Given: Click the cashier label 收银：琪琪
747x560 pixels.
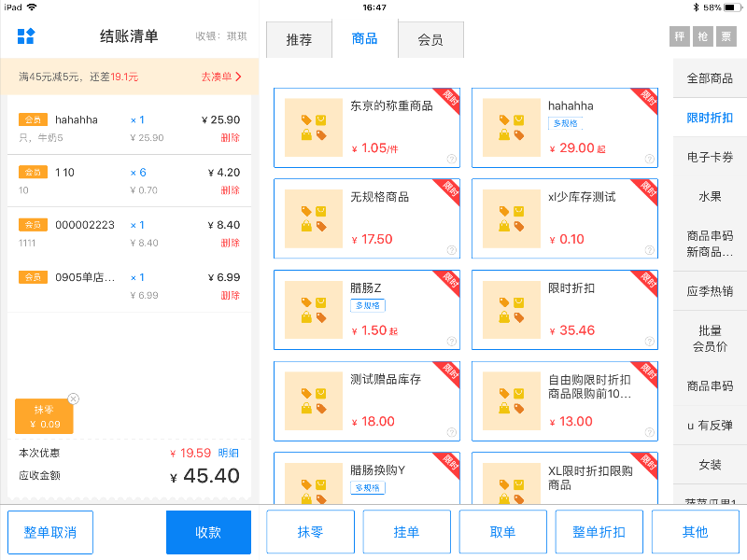Looking at the screenshot, I should (x=221, y=36).
